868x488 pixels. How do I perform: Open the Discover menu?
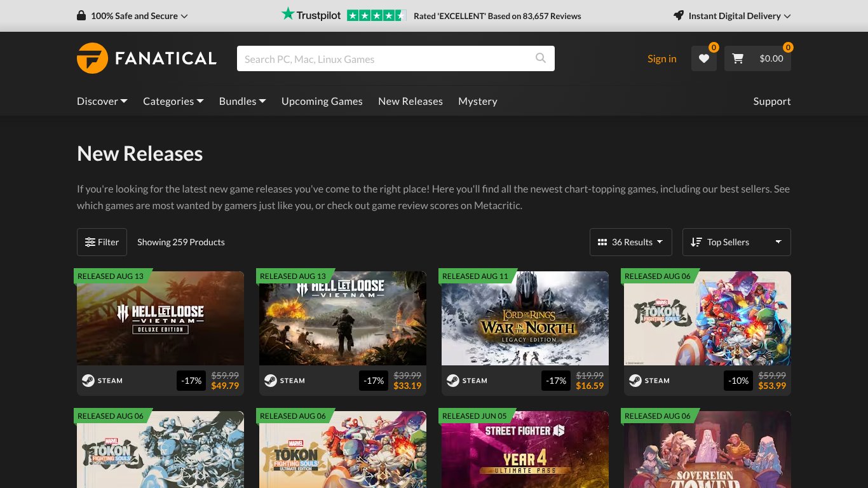(x=102, y=101)
